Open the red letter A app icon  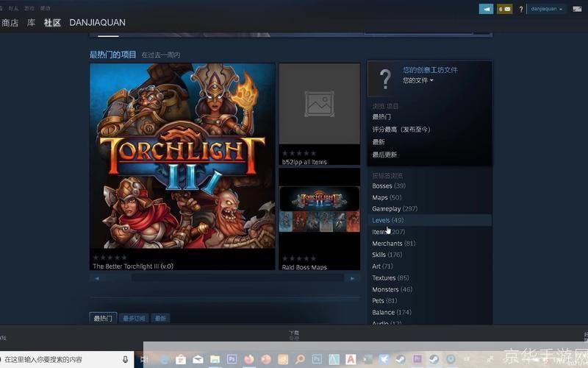pyautogui.click(x=351, y=359)
